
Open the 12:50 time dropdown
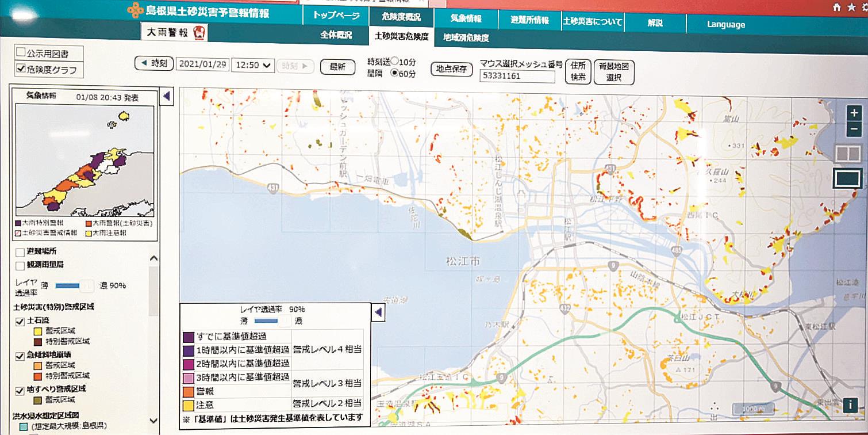[253, 66]
